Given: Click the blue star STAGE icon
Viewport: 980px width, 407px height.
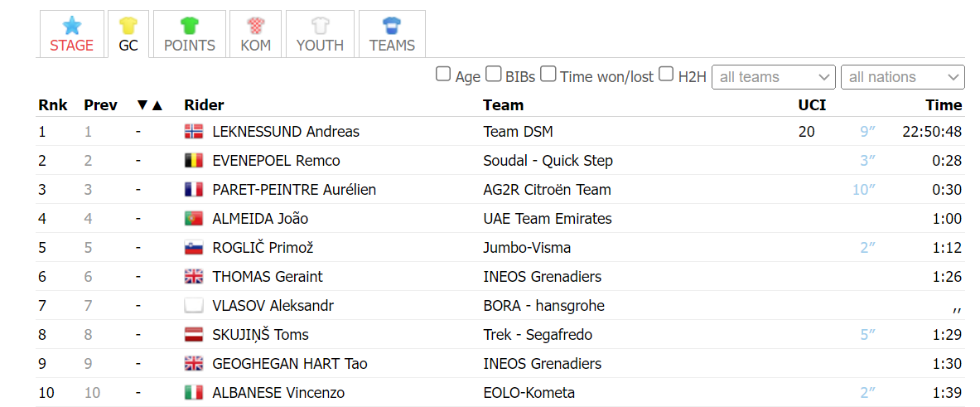Looking at the screenshot, I should point(71,27).
